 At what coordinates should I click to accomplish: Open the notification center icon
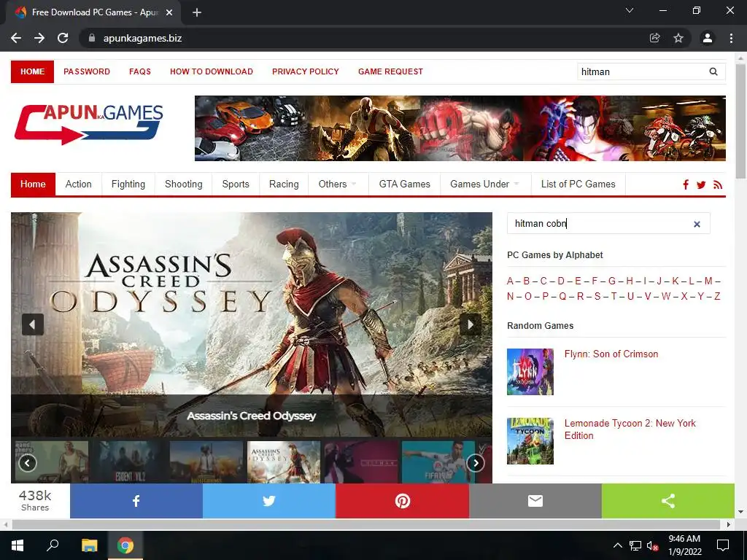pos(723,545)
